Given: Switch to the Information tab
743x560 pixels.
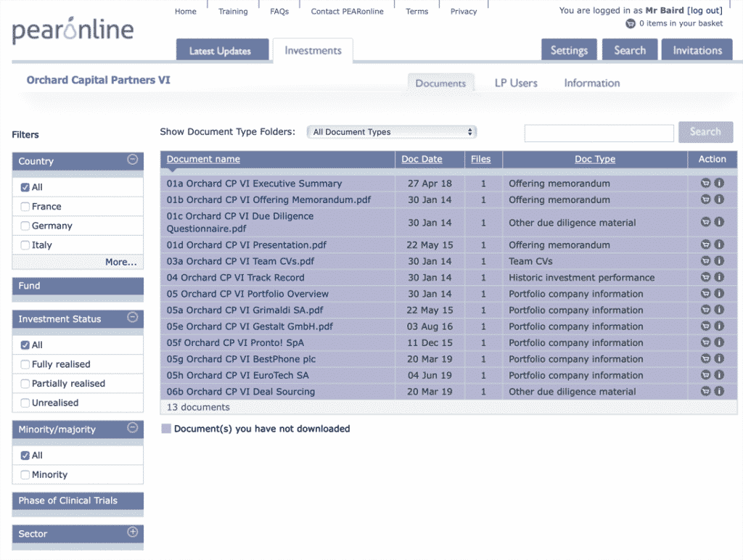Looking at the screenshot, I should tap(592, 83).
